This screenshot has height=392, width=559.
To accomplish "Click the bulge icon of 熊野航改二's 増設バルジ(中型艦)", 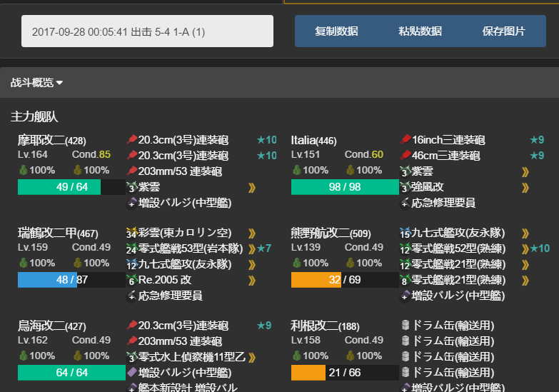I will coord(406,296).
